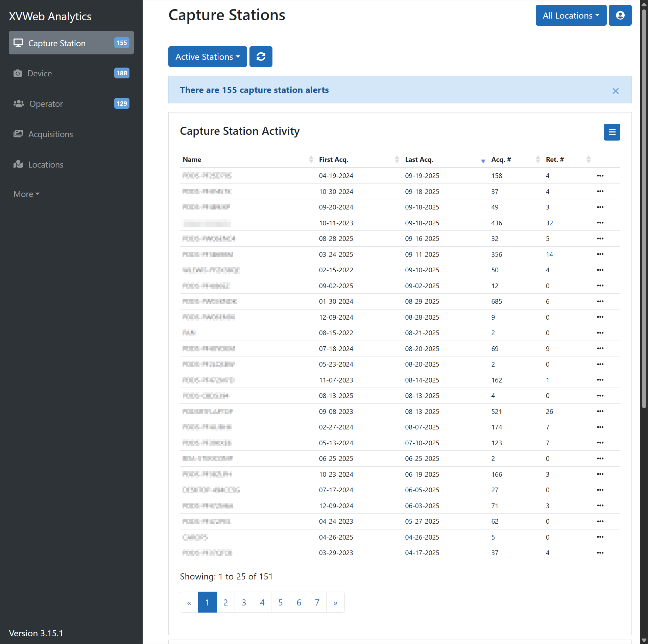Open the All Locations dropdown
Viewport: 648px width, 644px height.
pyautogui.click(x=571, y=15)
